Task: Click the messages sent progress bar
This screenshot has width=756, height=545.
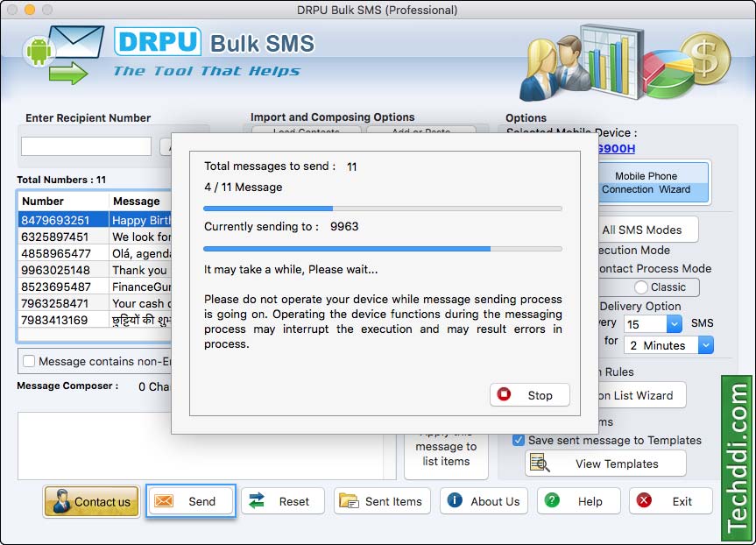Action: pyautogui.click(x=383, y=209)
